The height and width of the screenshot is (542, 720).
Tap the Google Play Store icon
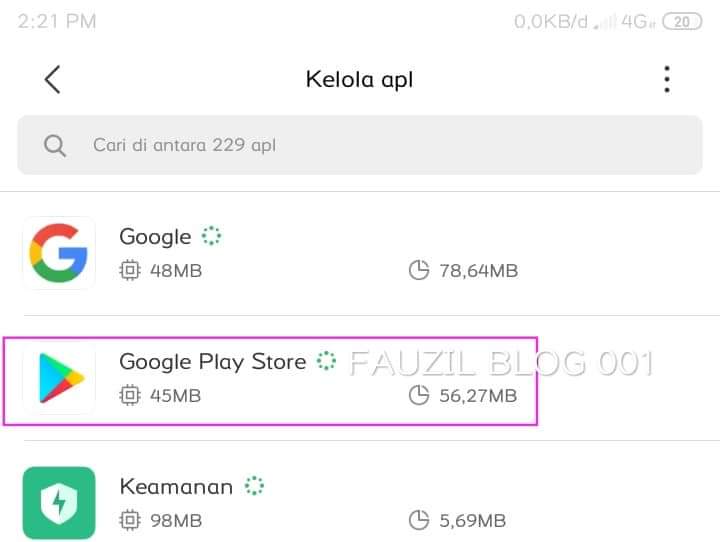pyautogui.click(x=59, y=378)
